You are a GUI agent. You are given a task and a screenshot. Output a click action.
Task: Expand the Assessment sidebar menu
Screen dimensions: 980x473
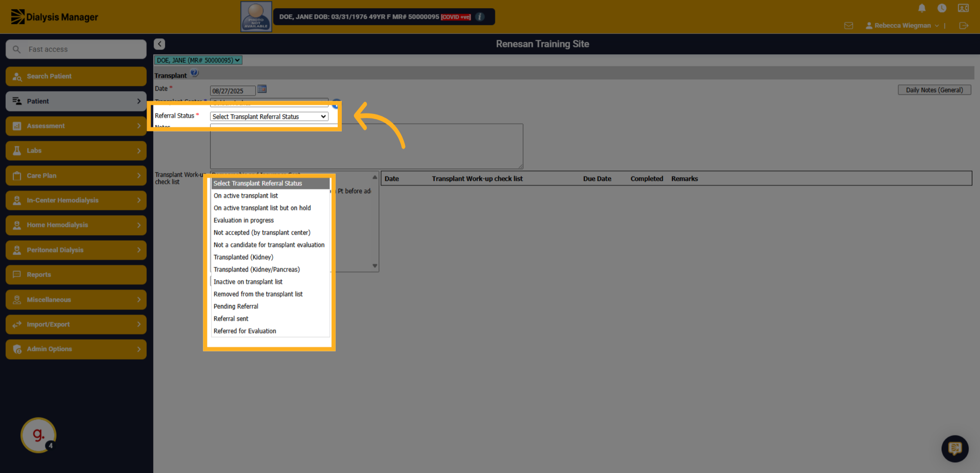(x=76, y=126)
